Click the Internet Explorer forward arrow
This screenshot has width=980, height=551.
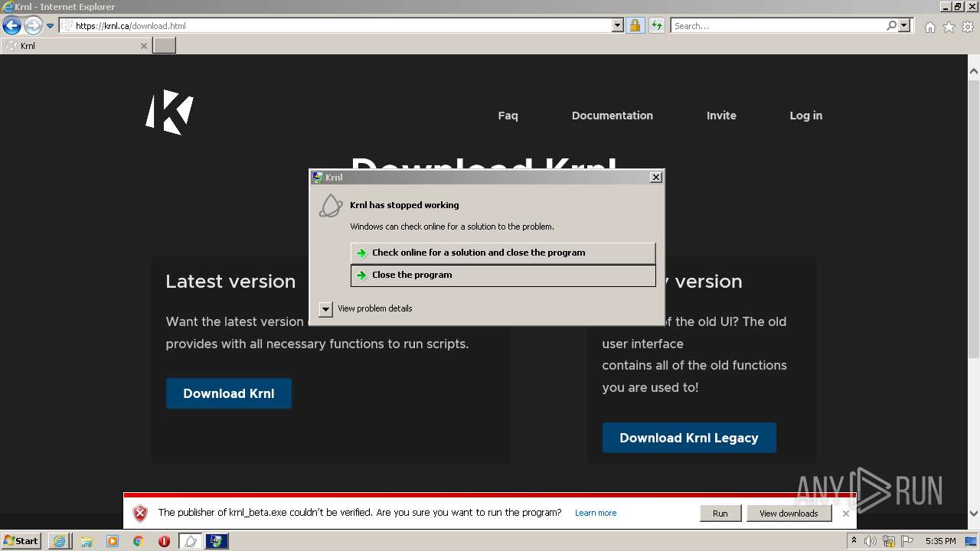coord(33,26)
